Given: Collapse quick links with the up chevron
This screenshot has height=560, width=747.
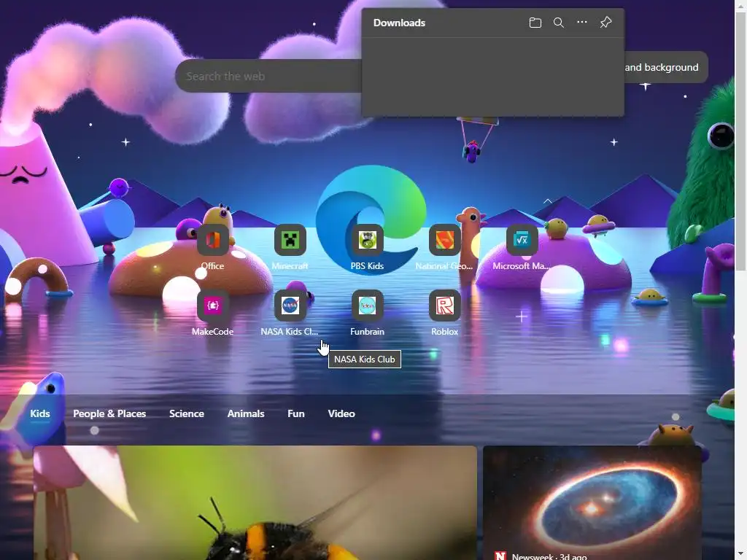Looking at the screenshot, I should coord(547,201).
